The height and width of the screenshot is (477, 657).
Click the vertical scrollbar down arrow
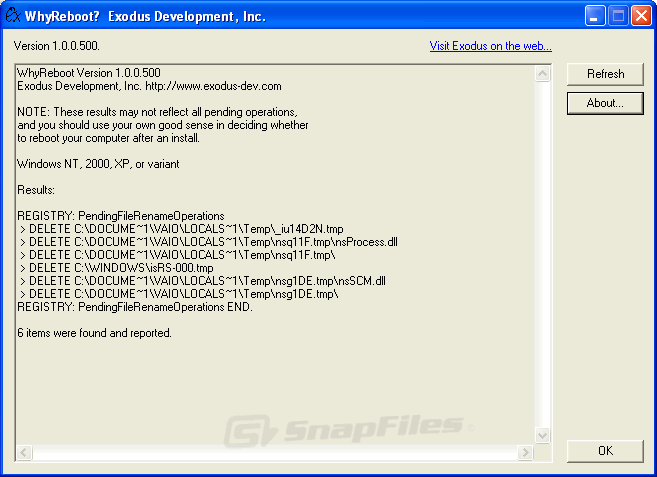coord(542,435)
